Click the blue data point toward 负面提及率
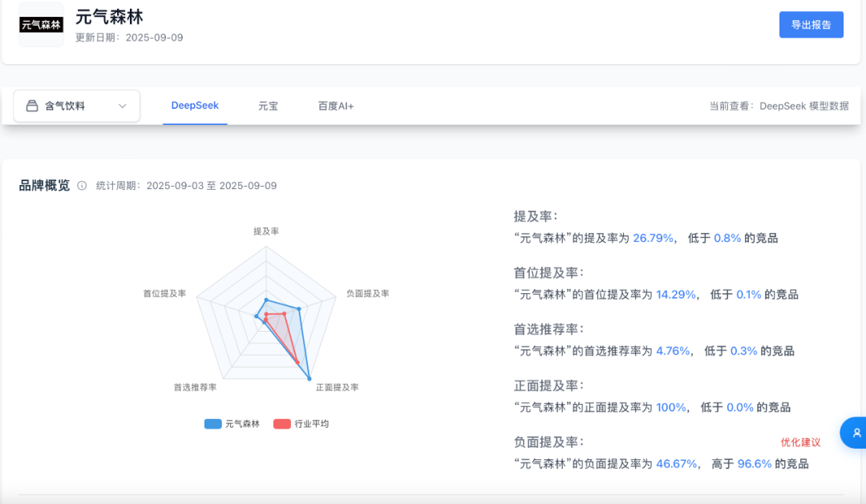This screenshot has height=504, width=866. [x=299, y=309]
